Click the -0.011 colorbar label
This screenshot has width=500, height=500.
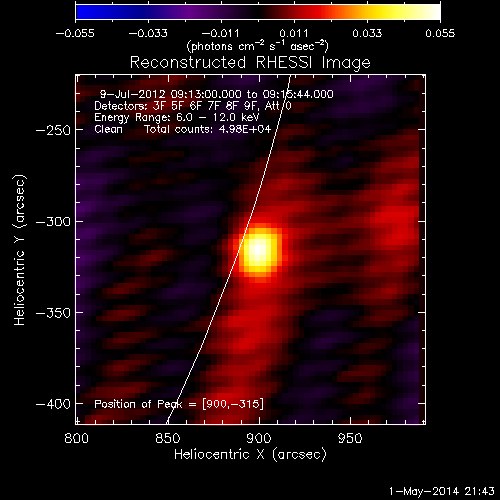[220, 33]
